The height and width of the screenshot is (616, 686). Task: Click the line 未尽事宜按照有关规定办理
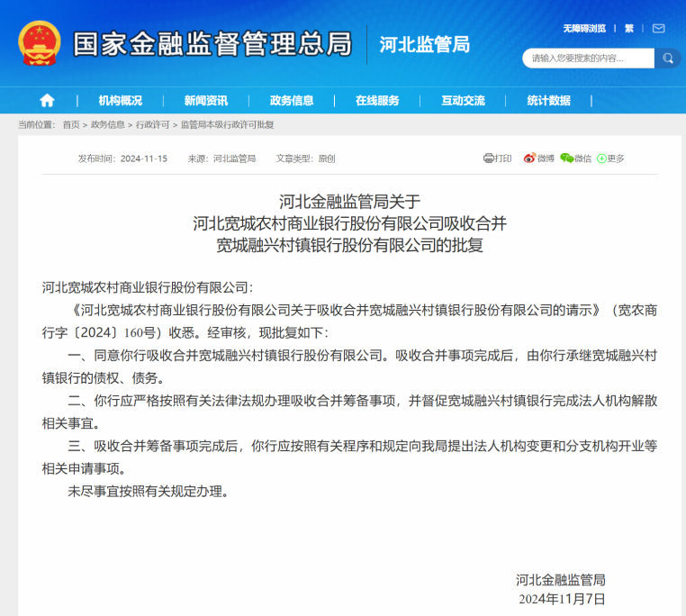coord(149,491)
